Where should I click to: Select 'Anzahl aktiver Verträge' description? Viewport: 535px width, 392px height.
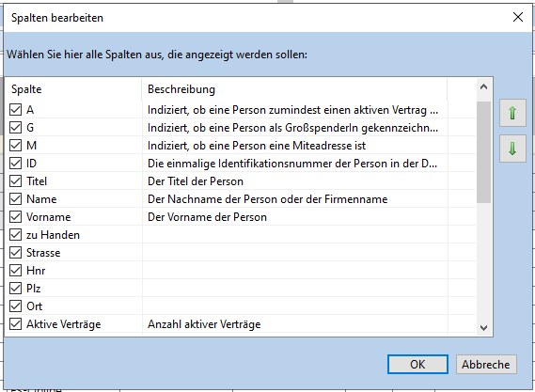tap(204, 324)
